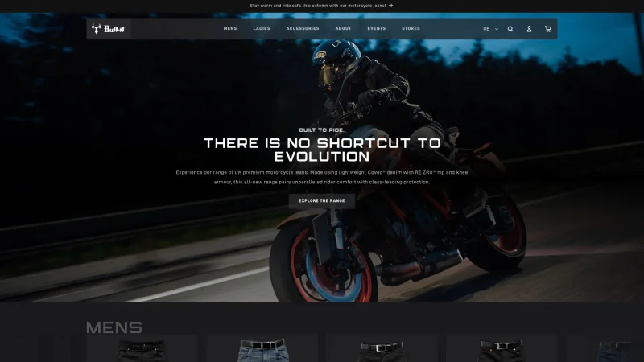644x362 pixels.
Task: Open the fourth mens jeans product thumbnail
Action: (502, 349)
